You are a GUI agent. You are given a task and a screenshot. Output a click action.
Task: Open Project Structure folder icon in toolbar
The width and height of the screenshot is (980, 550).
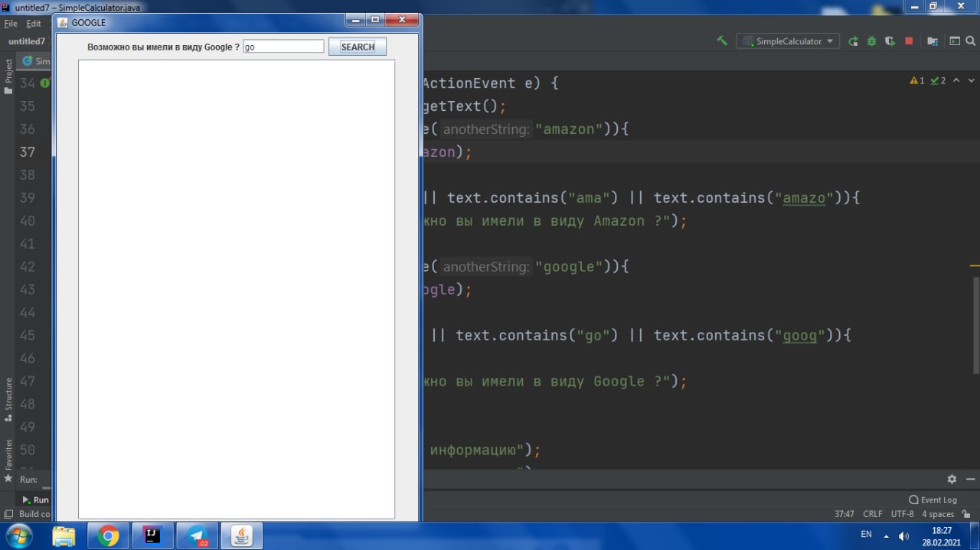(933, 41)
